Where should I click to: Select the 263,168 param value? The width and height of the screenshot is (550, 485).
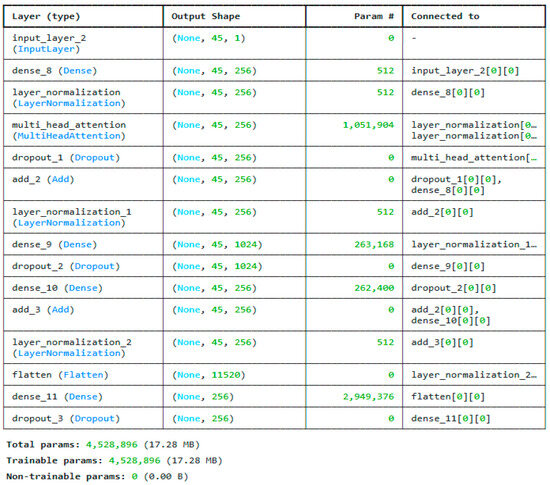374,244
